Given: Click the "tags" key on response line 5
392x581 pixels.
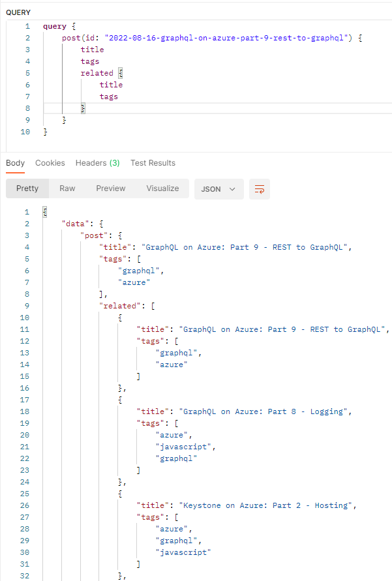Looking at the screenshot, I should pos(113,259).
